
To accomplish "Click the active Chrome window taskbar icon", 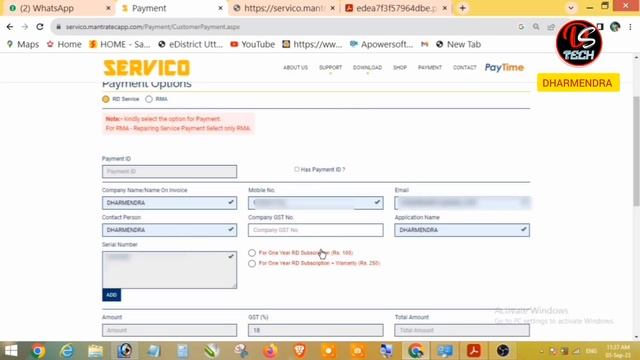I will 416,351.
